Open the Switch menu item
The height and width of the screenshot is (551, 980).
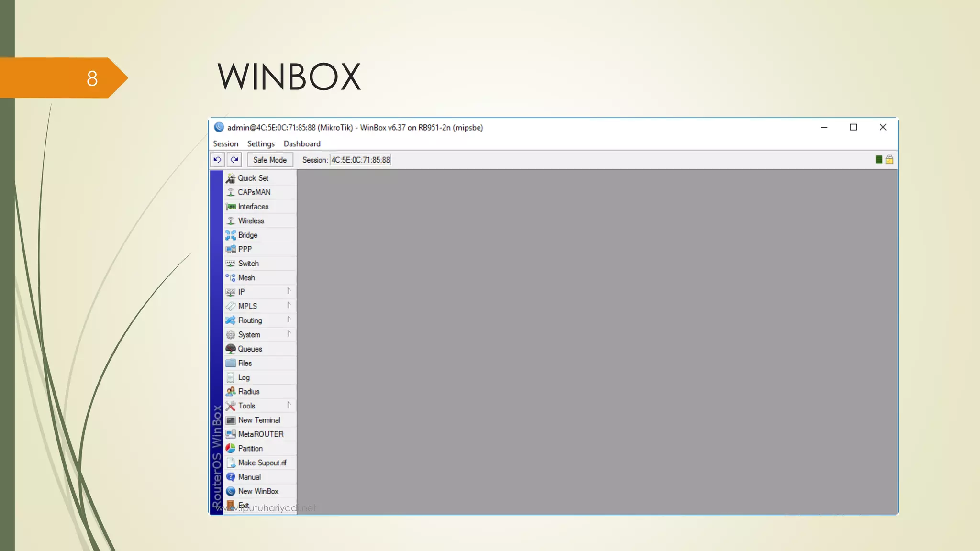point(260,264)
